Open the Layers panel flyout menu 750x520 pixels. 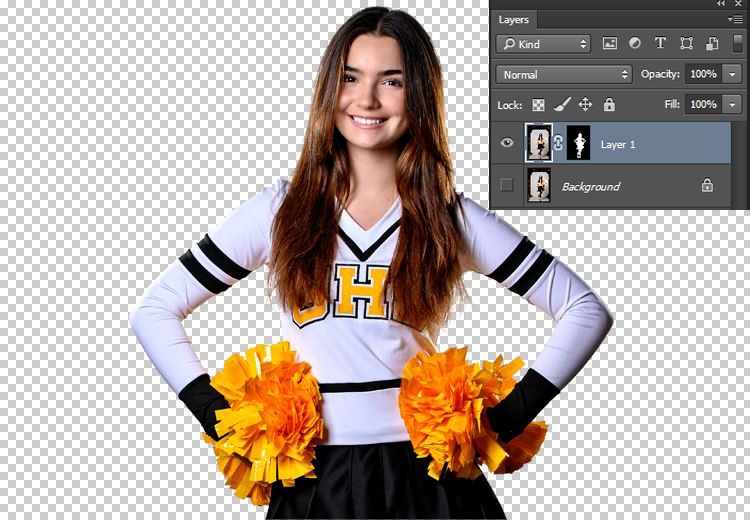coord(735,19)
